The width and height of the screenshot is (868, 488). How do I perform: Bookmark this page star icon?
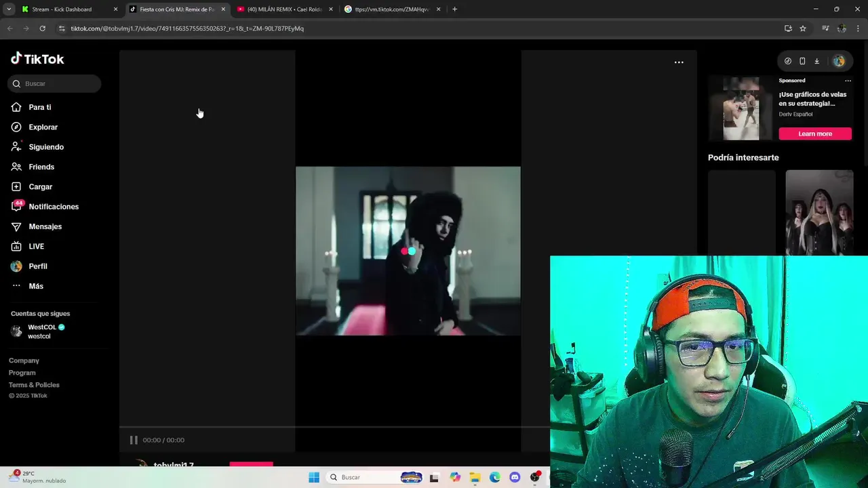tap(803, 28)
